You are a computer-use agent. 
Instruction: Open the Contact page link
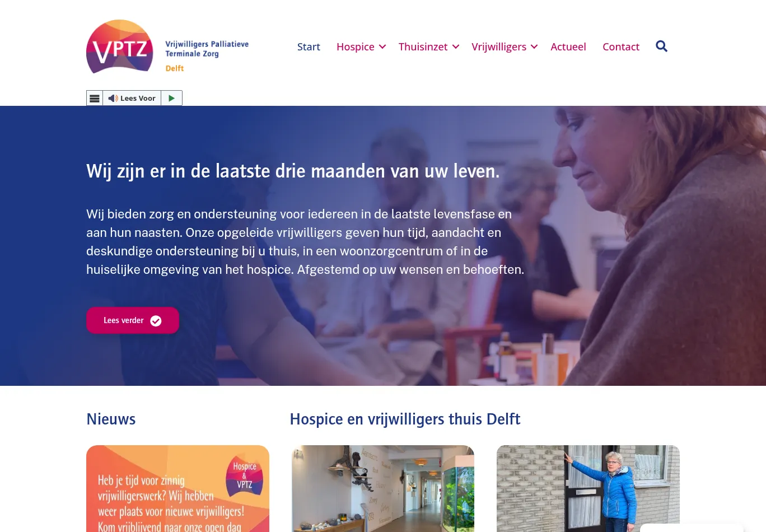pyautogui.click(x=621, y=47)
